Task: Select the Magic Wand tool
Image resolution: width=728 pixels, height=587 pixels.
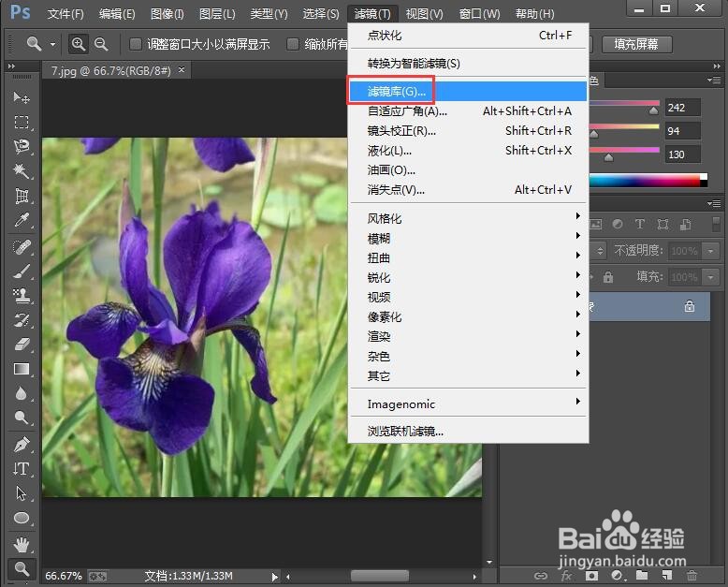Action: point(22,171)
